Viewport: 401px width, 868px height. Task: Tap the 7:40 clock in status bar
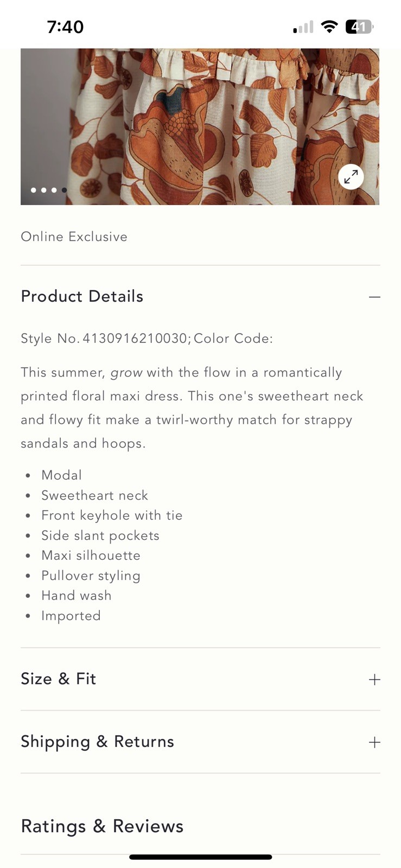[65, 27]
